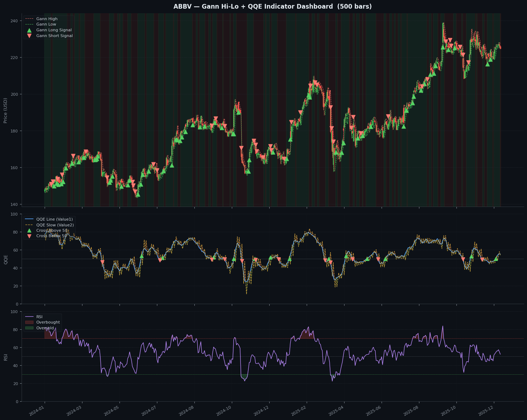Click the red Overbought legend swatch
The height and width of the screenshot is (420, 527).
(x=29, y=322)
